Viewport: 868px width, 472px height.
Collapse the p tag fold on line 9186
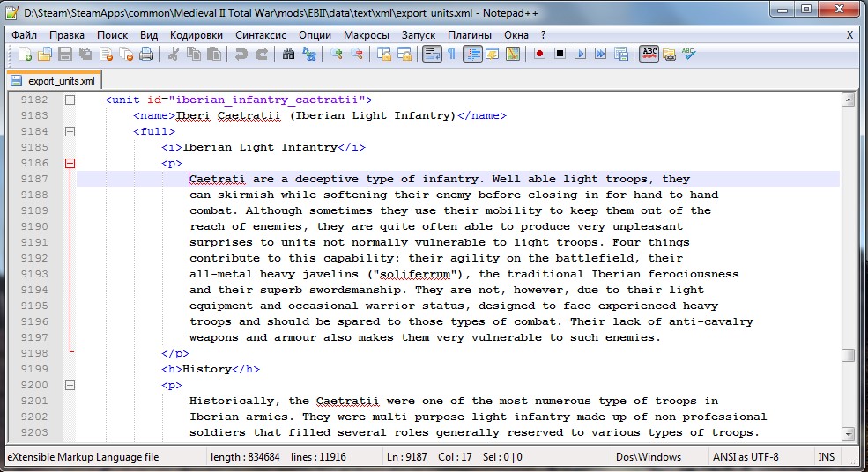tap(70, 163)
